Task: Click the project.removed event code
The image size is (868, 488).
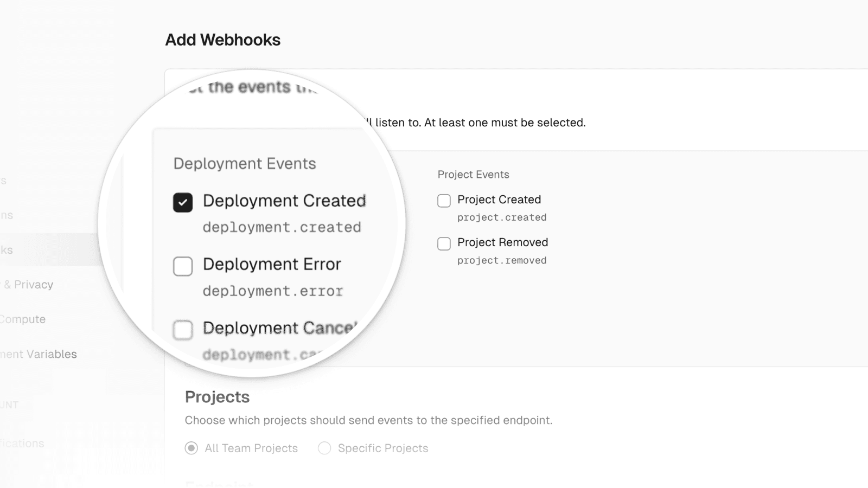Action: [502, 260]
